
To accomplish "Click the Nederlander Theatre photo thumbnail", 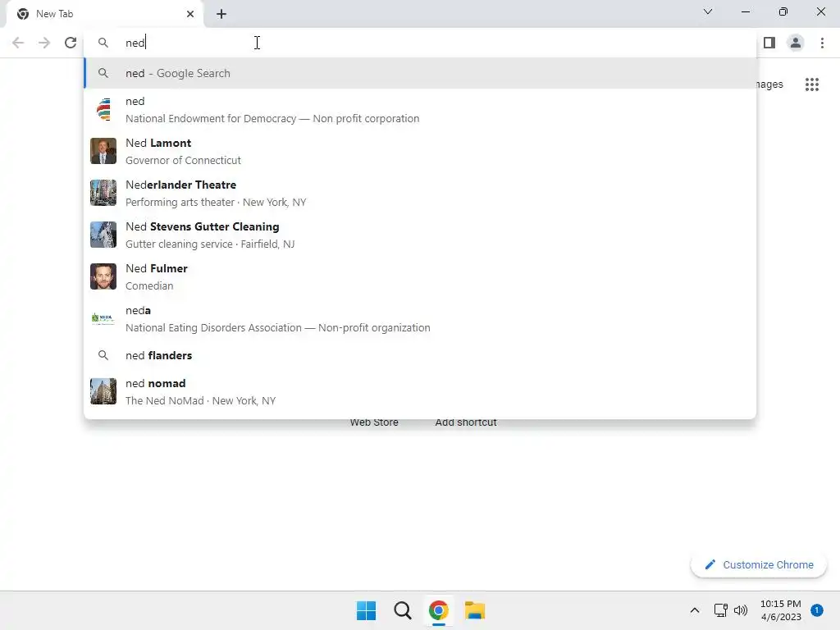I will point(103,193).
